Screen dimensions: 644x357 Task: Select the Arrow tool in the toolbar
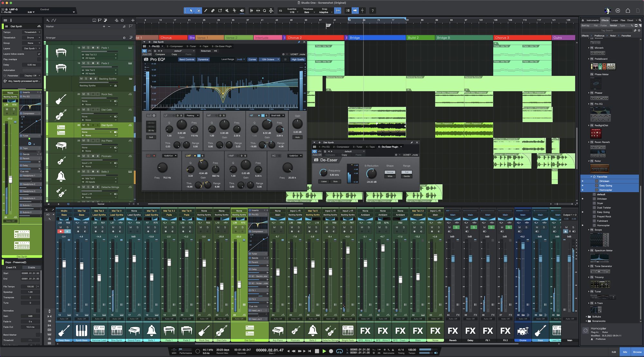[191, 11]
